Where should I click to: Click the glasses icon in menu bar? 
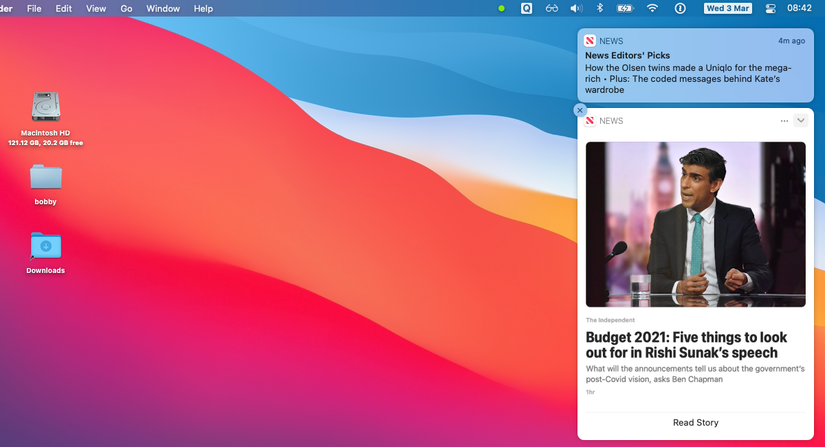coord(551,8)
